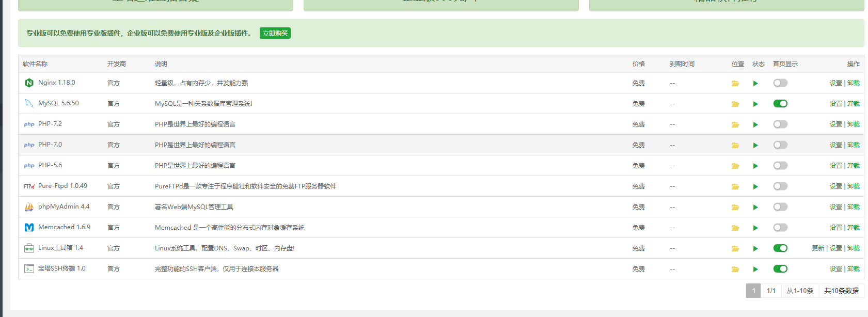
Task: Click the Pure-Ftpd FTP logo icon
Action: tap(29, 186)
